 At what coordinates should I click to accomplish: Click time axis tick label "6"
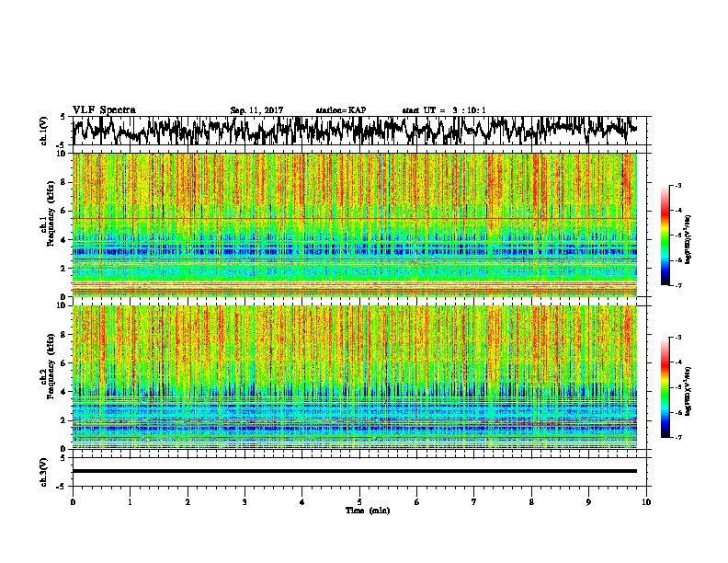tap(417, 502)
